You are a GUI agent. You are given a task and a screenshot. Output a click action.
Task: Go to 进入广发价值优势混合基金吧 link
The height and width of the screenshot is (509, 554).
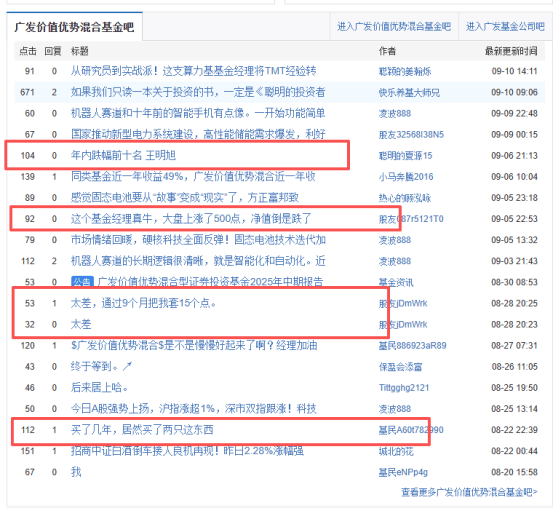click(394, 26)
